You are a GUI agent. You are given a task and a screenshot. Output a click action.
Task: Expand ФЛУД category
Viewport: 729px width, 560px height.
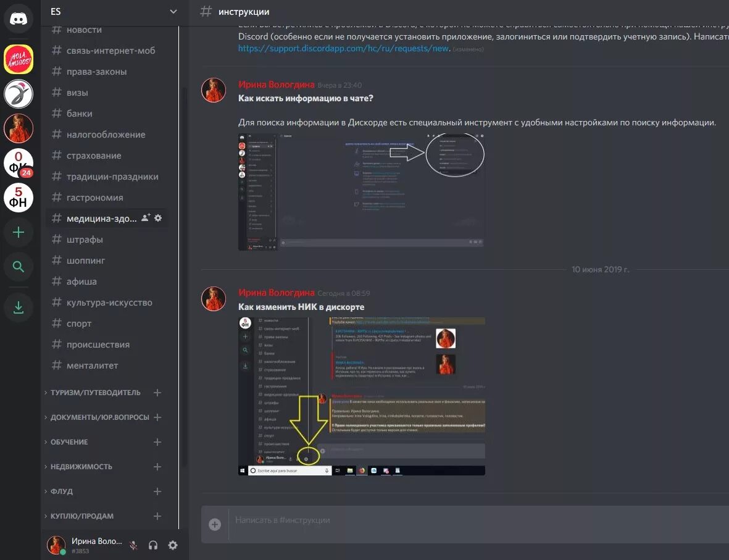[61, 491]
